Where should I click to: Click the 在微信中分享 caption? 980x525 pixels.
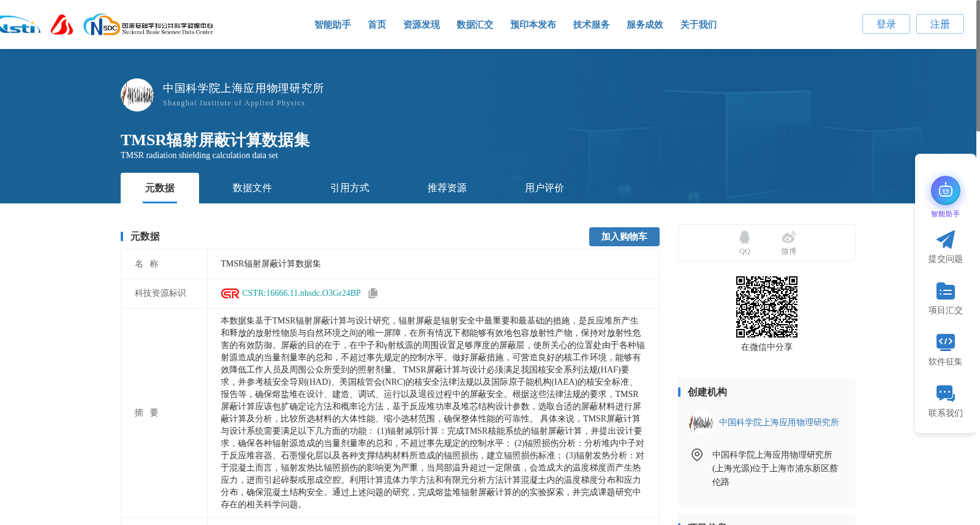(767, 347)
